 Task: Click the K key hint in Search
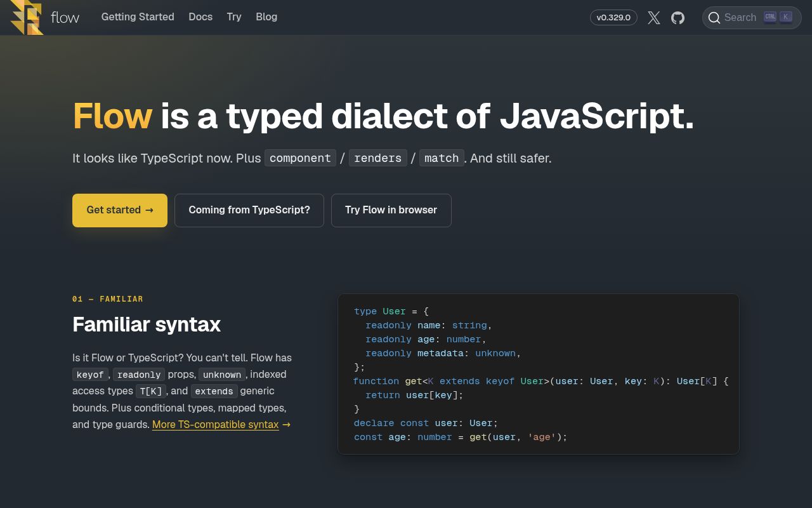786,17
